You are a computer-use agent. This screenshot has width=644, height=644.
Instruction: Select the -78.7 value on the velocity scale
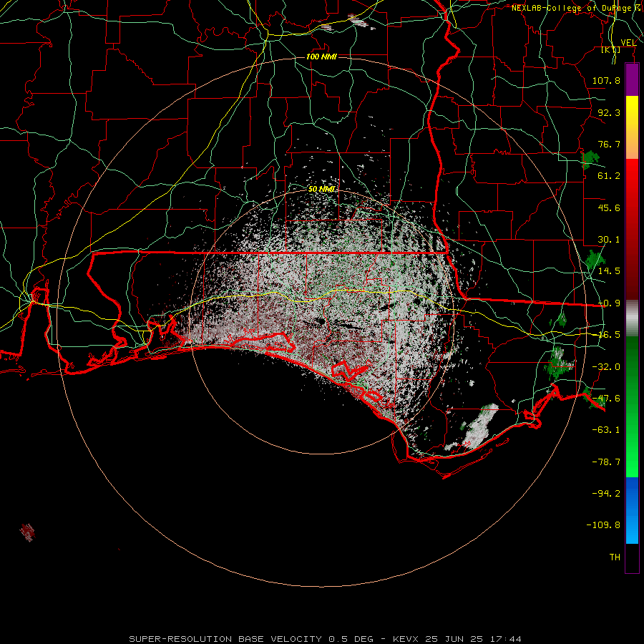606,462
